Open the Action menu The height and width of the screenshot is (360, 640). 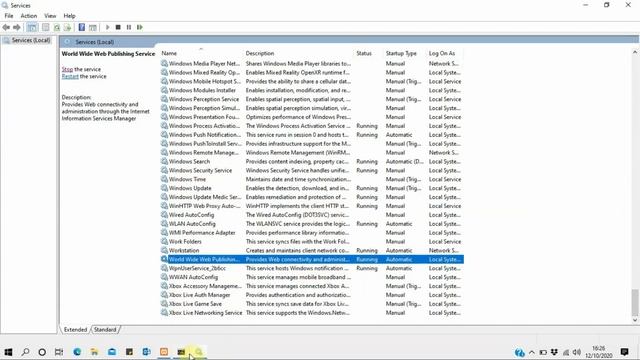pos(29,16)
